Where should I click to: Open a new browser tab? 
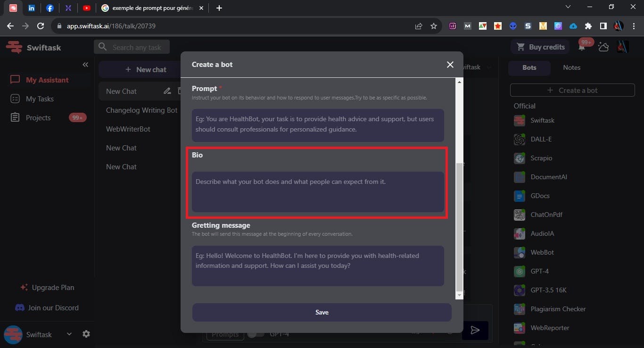click(x=219, y=8)
